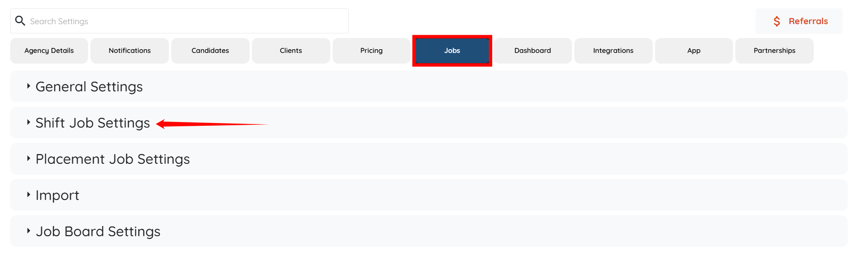This screenshot has height=271, width=868.
Task: Expand Placement Job Settings disclosure triangle
Action: tap(28, 158)
